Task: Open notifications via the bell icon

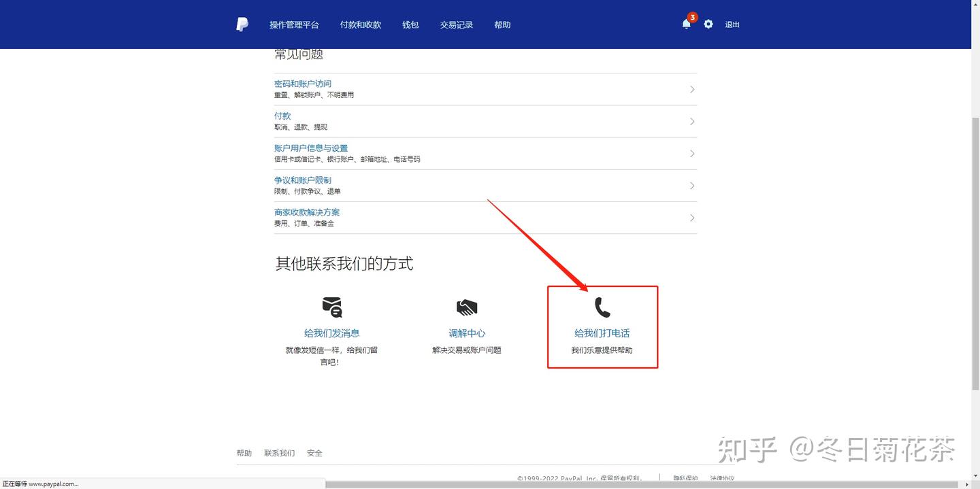Action: pos(686,24)
